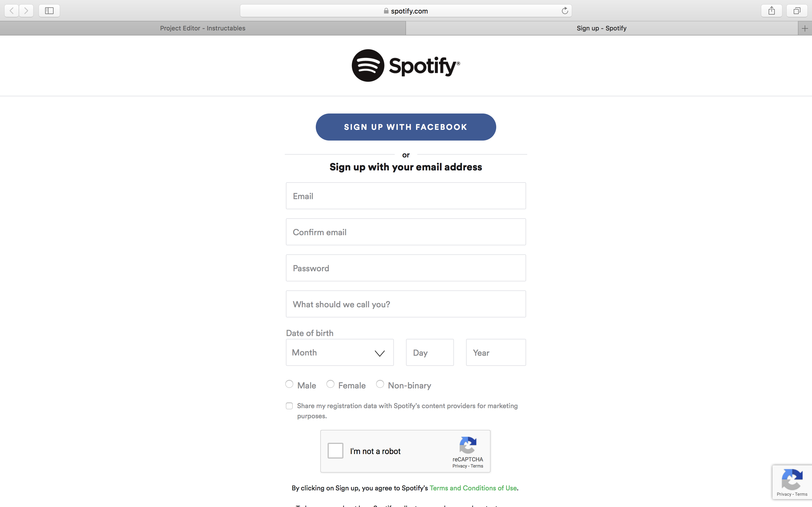Enable sharing registration data for marketing

point(289,406)
